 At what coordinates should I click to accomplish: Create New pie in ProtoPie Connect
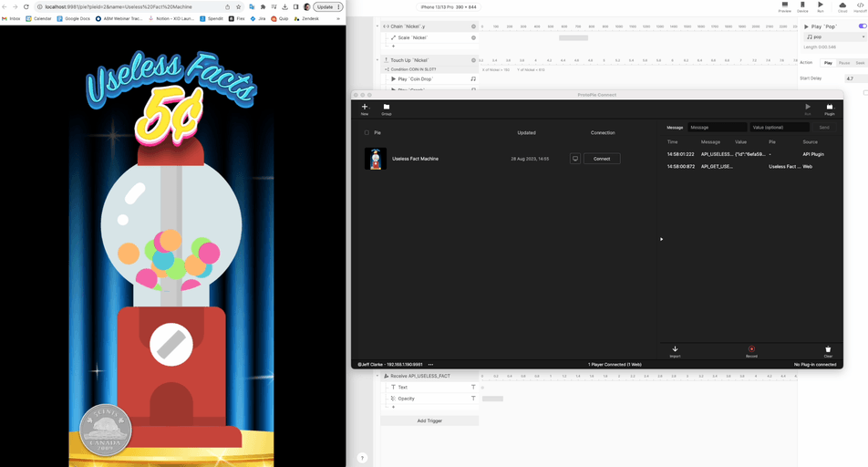point(365,109)
